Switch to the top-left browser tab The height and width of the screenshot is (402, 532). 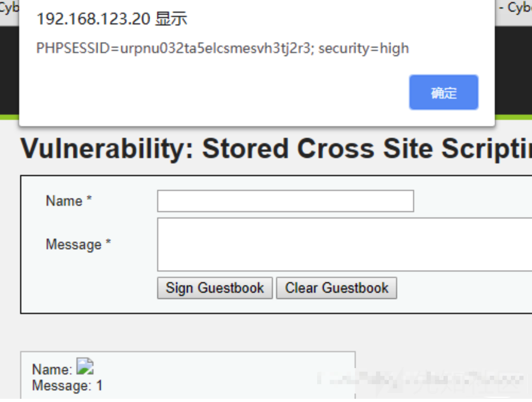point(8,8)
